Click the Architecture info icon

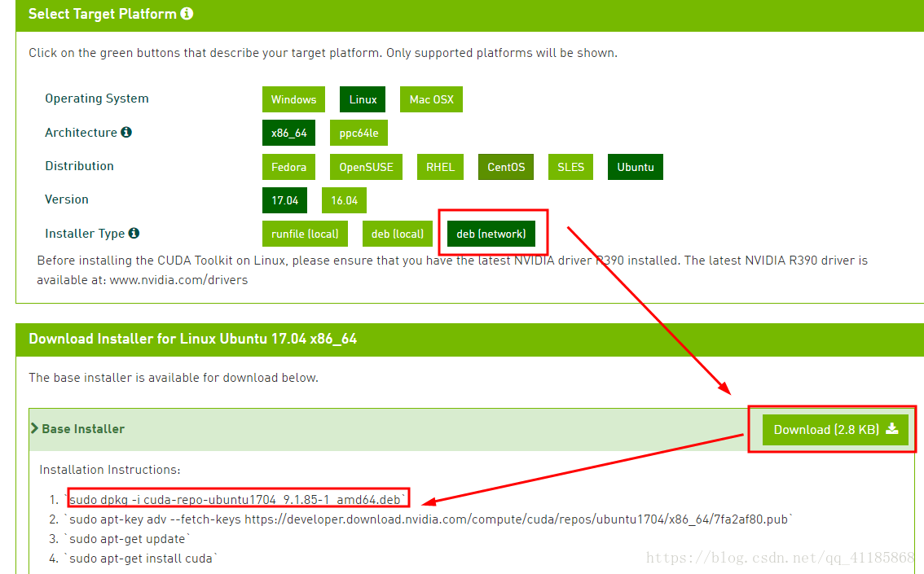126,132
